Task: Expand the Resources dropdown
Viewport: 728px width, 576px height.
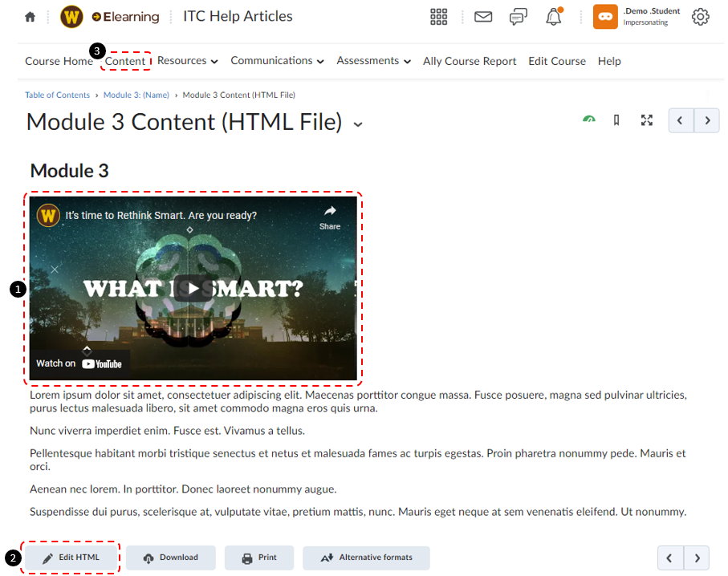Action: (x=187, y=60)
